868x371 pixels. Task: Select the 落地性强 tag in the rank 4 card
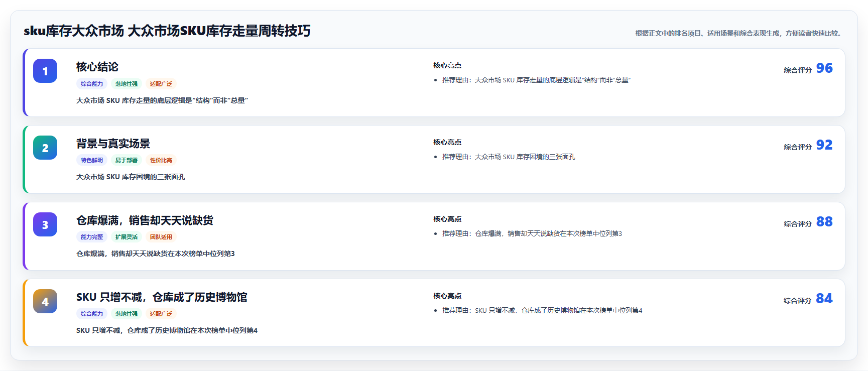127,314
